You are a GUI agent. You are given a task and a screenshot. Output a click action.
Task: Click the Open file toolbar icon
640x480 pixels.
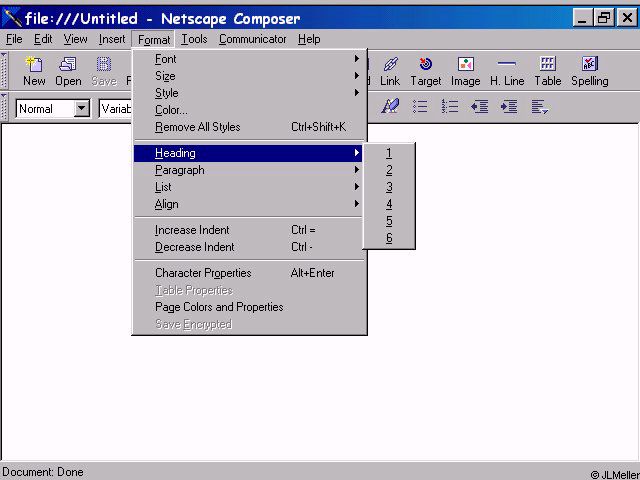coord(68,71)
